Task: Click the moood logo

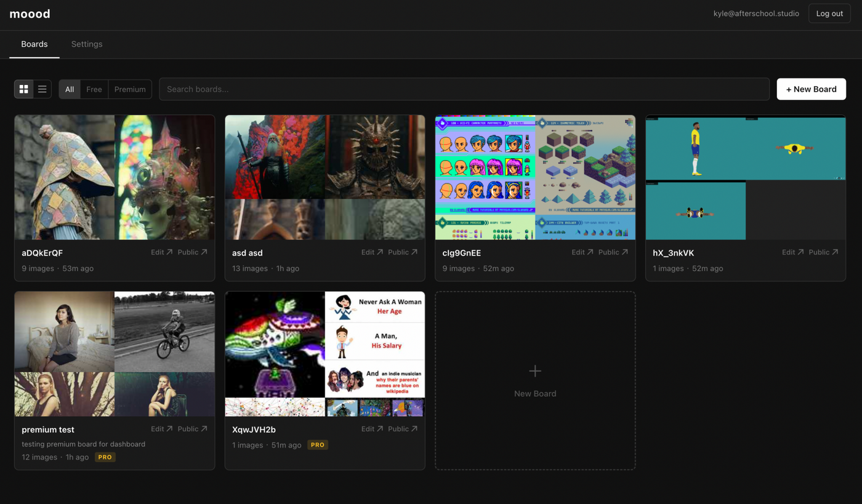Action: 30,14
